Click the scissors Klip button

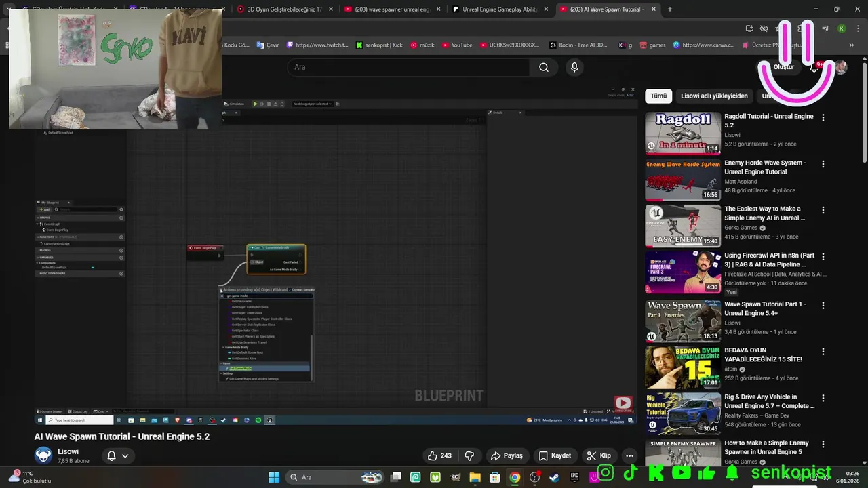599,455
